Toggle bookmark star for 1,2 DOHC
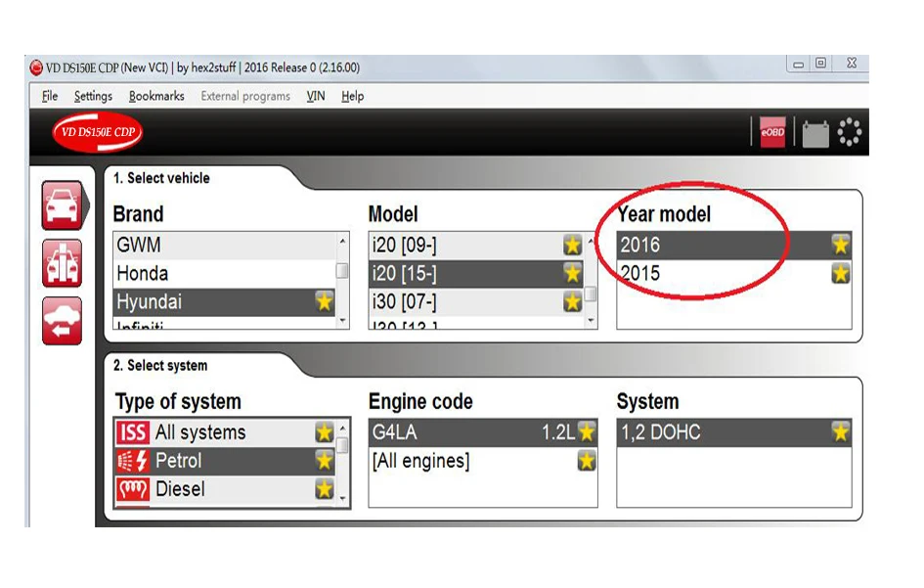This screenshot has height=588, width=924. click(x=840, y=432)
